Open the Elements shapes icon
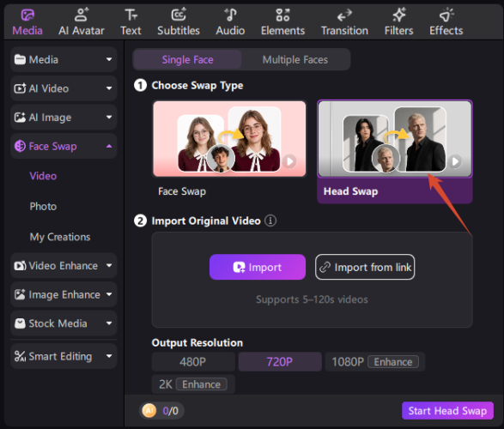Image resolution: width=504 pixels, height=429 pixels. tap(282, 15)
